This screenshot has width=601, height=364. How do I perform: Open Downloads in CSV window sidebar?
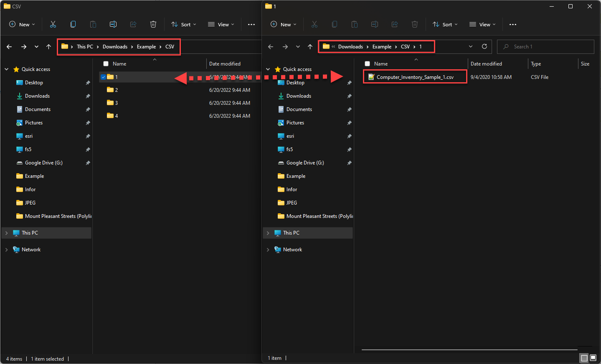click(x=37, y=96)
